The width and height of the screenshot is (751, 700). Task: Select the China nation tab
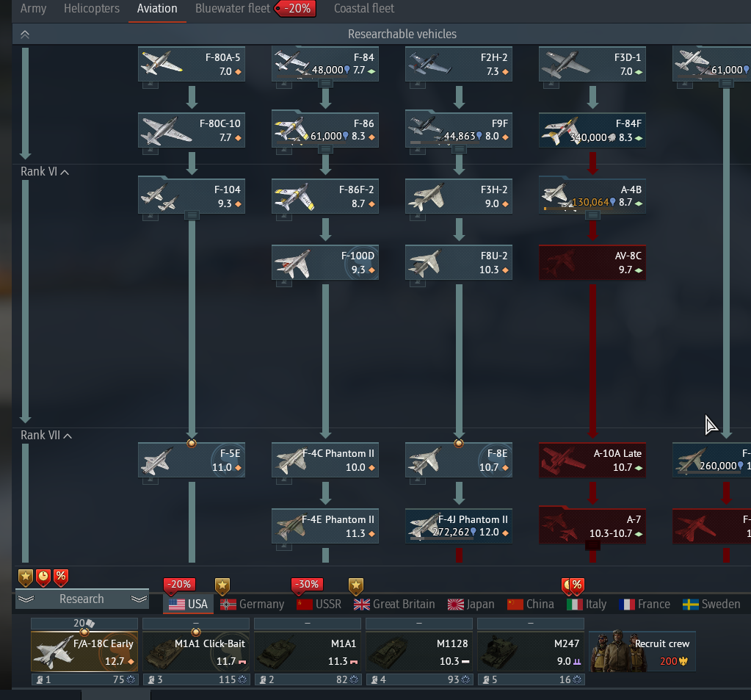(531, 605)
